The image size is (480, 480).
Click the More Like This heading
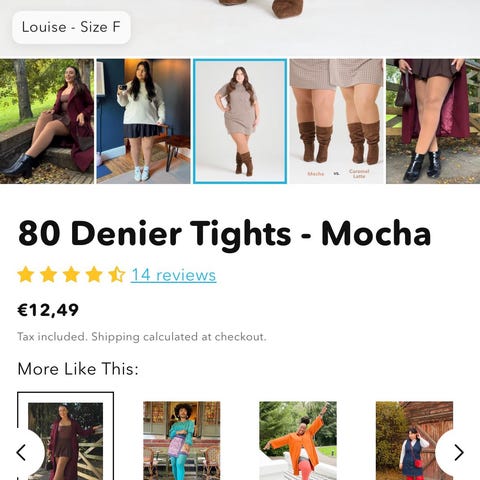click(x=78, y=369)
